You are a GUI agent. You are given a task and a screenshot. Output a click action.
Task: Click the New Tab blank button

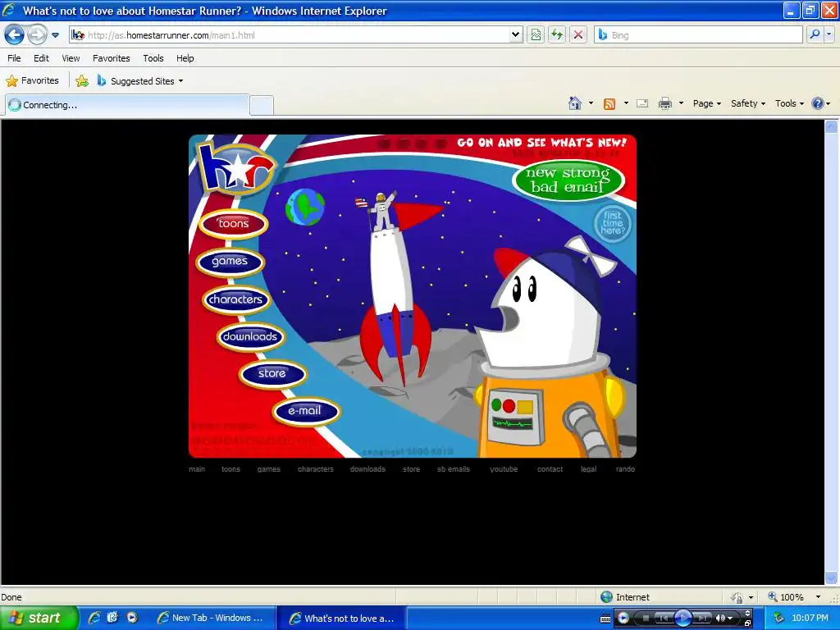262,106
